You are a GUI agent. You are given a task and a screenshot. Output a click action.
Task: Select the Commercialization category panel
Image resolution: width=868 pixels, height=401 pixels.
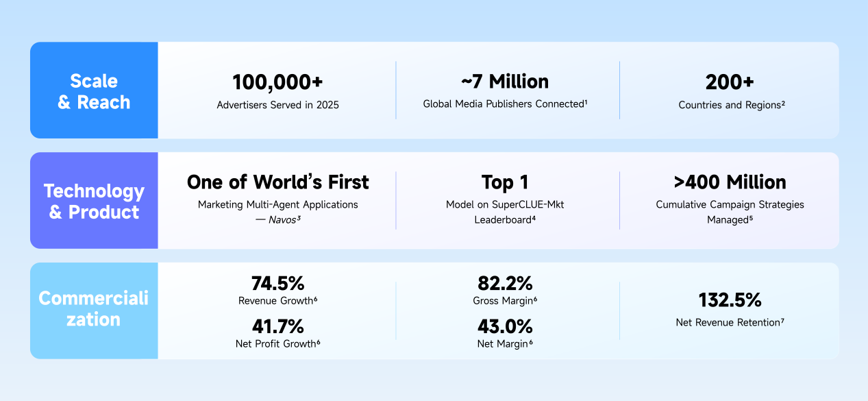(x=94, y=309)
